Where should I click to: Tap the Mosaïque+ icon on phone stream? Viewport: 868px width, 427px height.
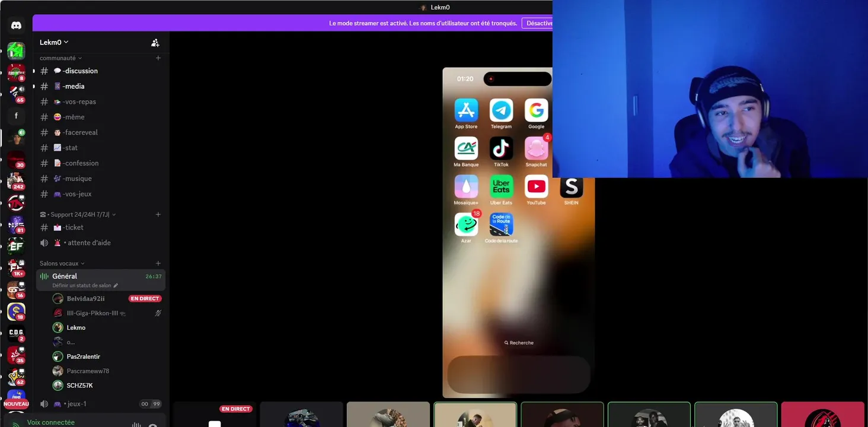[466, 186]
